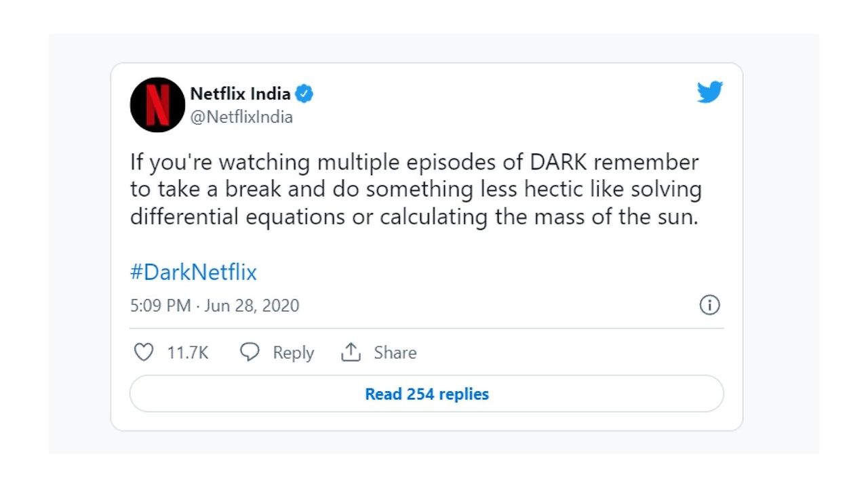
Task: Click the heart outline icon
Action: point(144,352)
